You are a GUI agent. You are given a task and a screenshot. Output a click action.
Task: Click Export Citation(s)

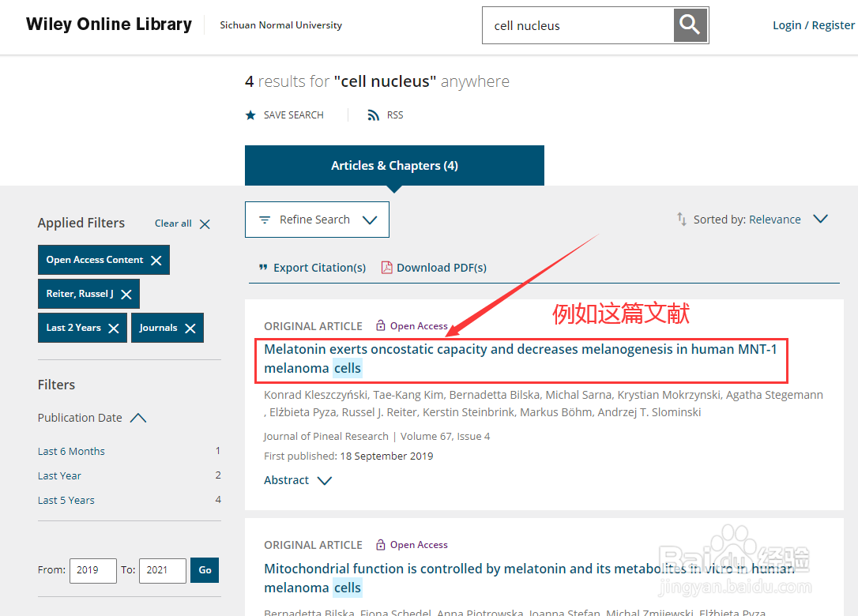pyautogui.click(x=319, y=268)
